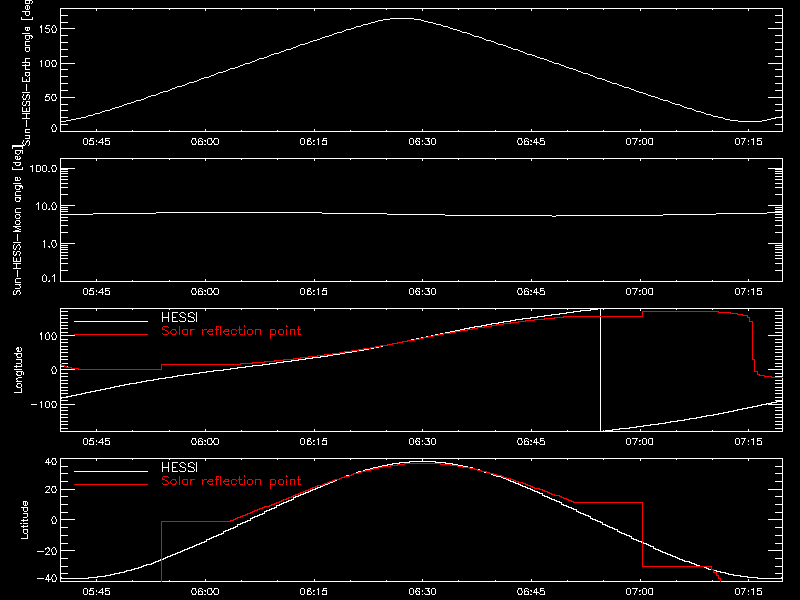The height and width of the screenshot is (600, 800).
Task: Click 06:15 time label under Earth angle plot
Action: pos(314,141)
